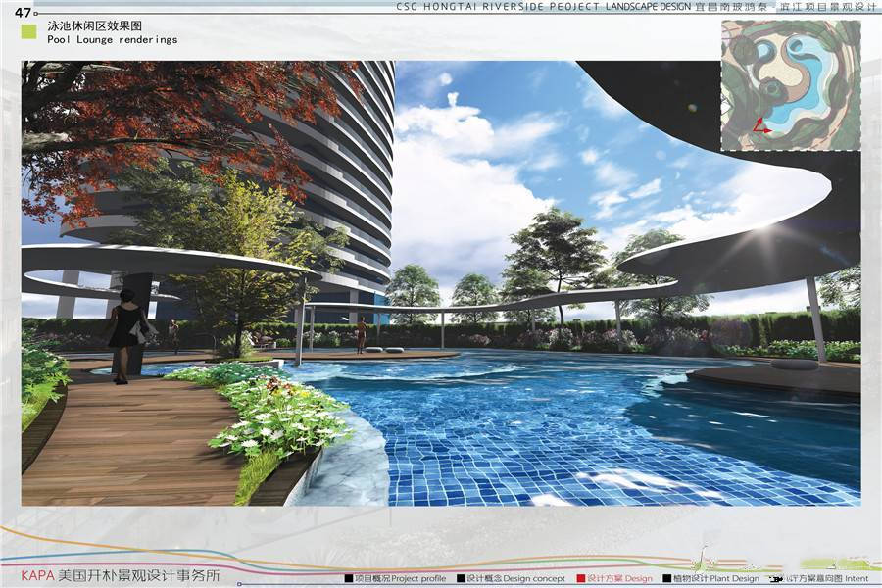Click the woman walking on the boardwalk
Viewport: 882px width, 588px height.
125,333
